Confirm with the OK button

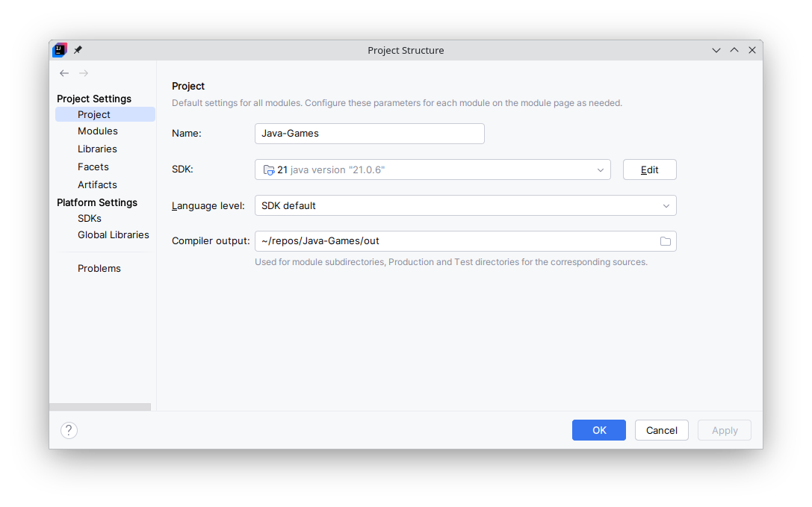599,430
